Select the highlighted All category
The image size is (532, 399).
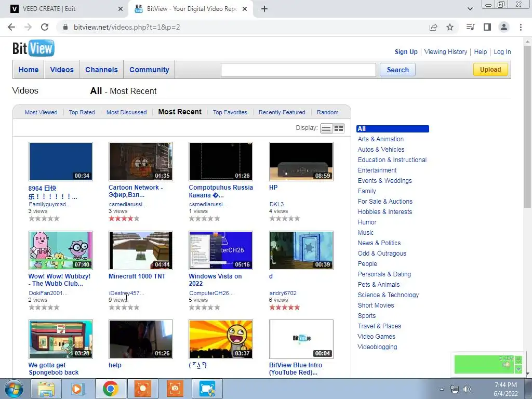[x=393, y=129]
